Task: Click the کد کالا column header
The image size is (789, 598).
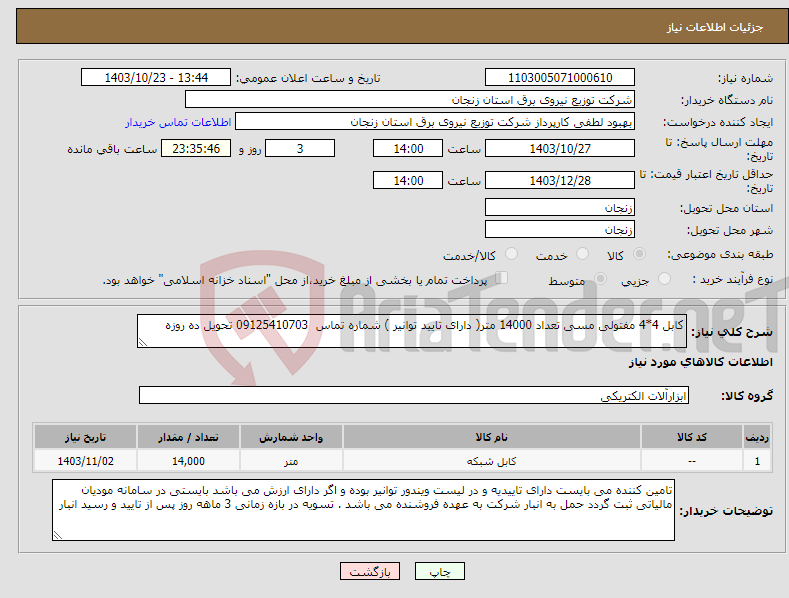Action: click(x=692, y=437)
